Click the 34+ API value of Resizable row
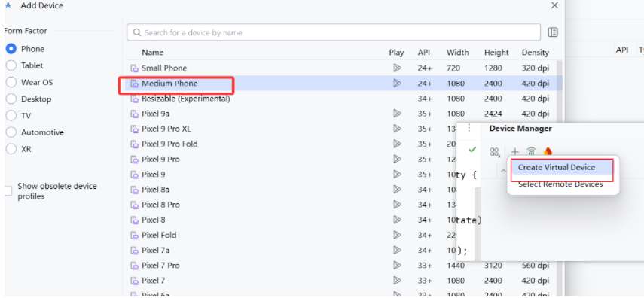This screenshot has height=298, width=644. 425,99
